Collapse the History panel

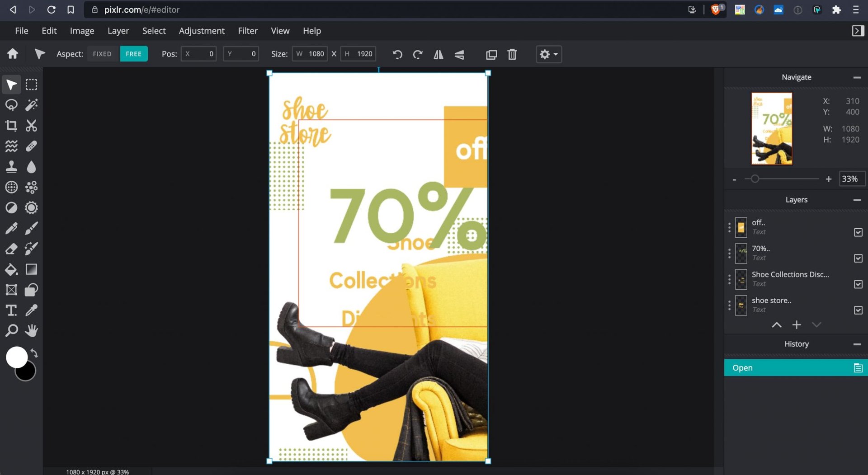857,344
